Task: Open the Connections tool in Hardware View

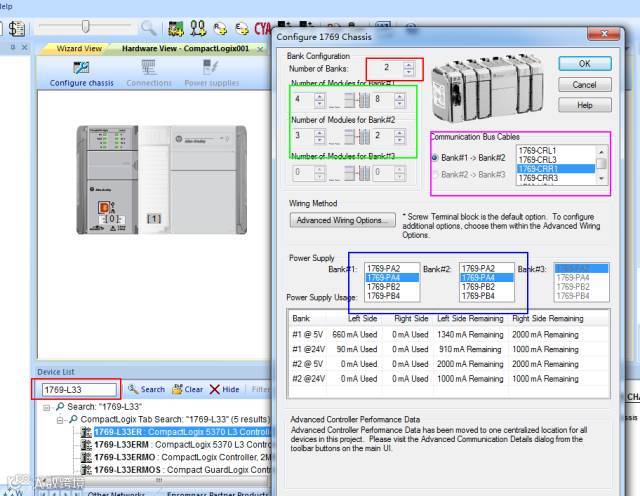Action: [149, 73]
